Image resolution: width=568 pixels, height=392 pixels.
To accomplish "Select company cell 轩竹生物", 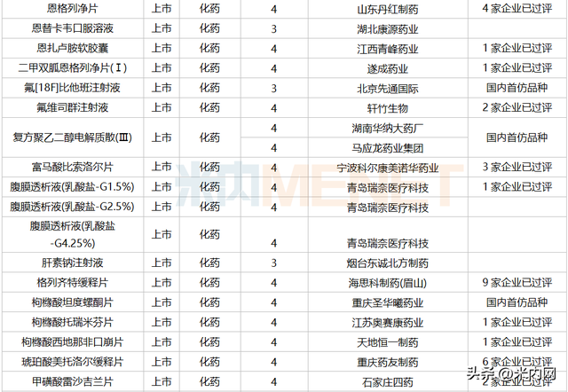I will (x=388, y=108).
